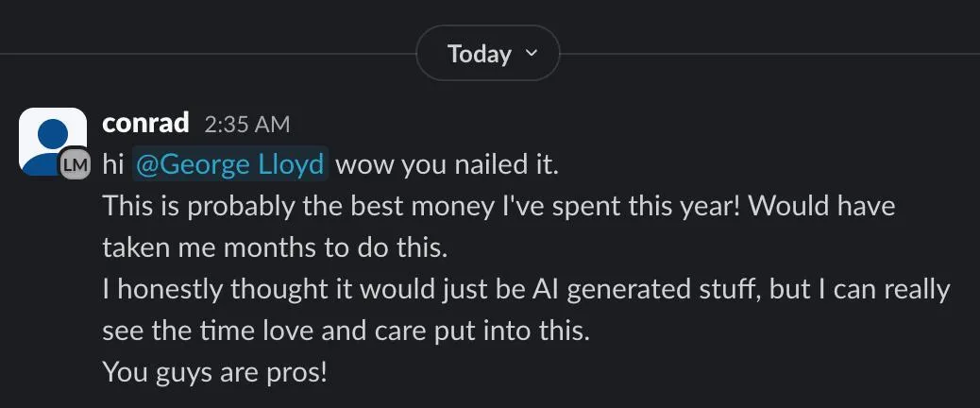Viewport: 980px width, 408px height.
Task: Click the @George Lloyd mention
Action: click(x=231, y=165)
